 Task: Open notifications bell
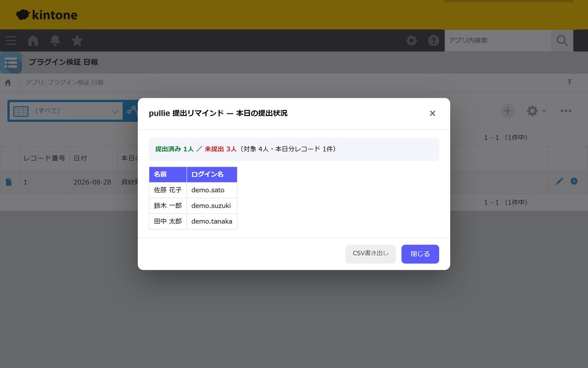[55, 41]
